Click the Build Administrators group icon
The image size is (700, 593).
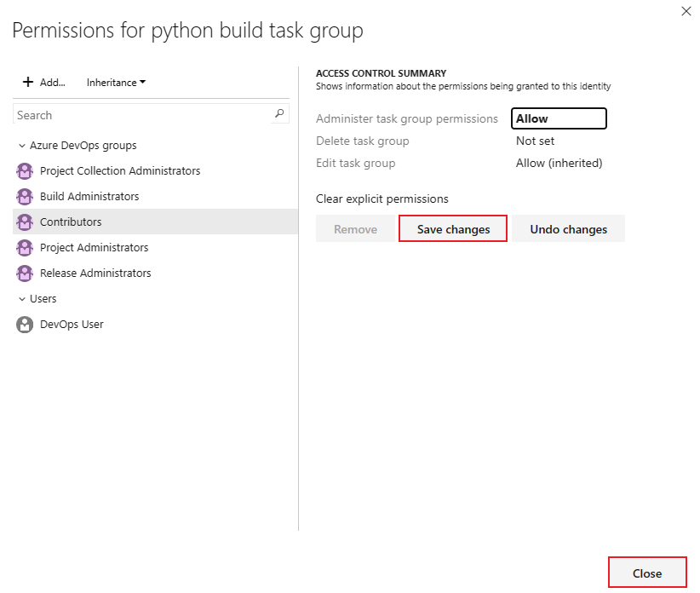(25, 197)
